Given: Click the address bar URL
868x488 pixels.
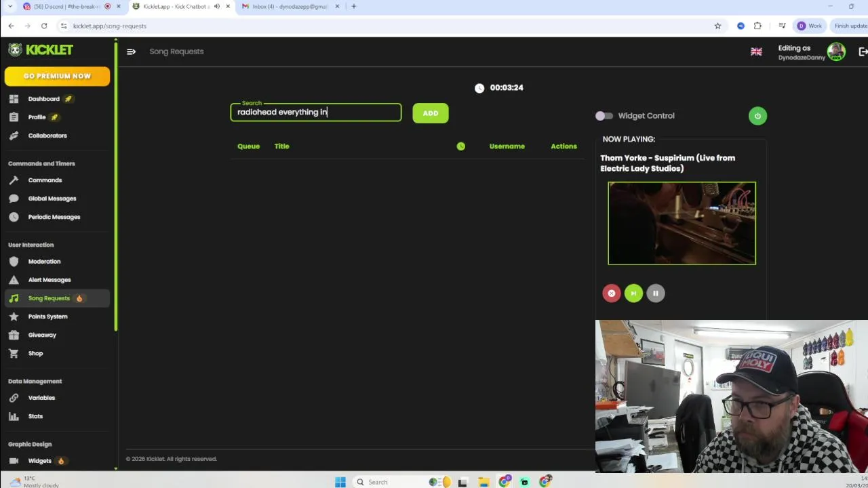Looking at the screenshot, I should (110, 26).
